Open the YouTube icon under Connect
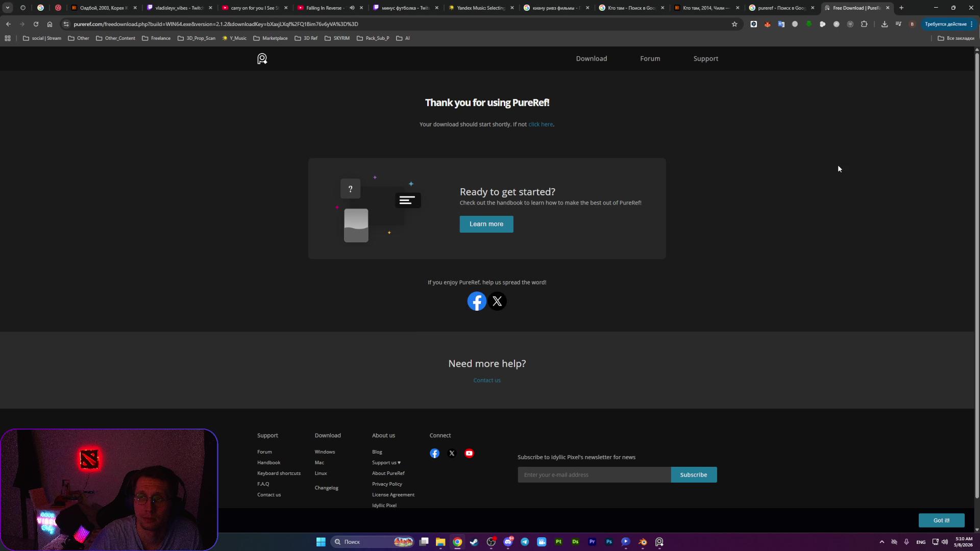This screenshot has width=980, height=551. click(469, 453)
